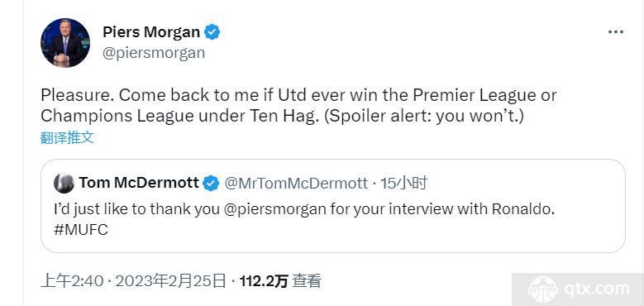Click Piers Morgan's profile avatar
The width and height of the screenshot is (644, 306).
pos(64,43)
